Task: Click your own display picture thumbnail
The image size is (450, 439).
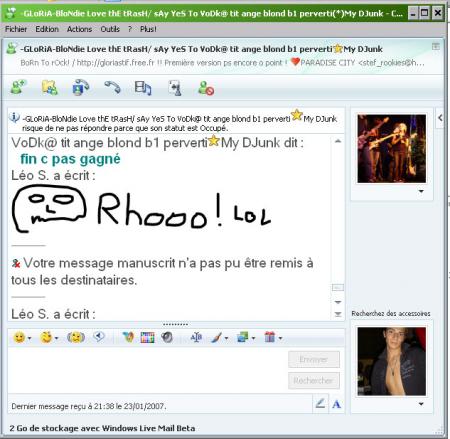Action: coord(392,361)
